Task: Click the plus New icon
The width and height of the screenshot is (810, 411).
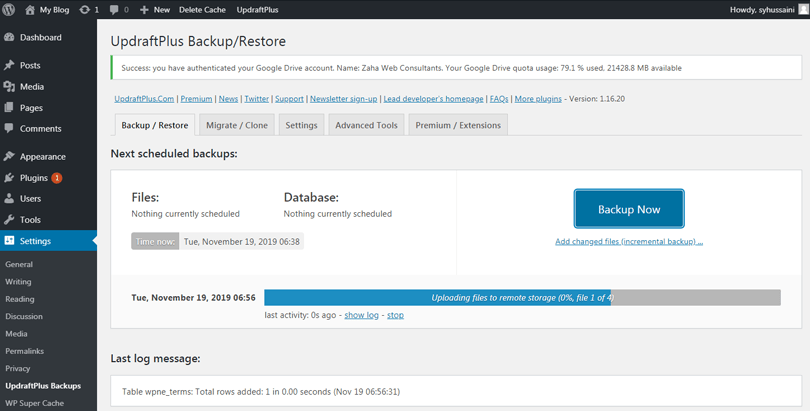Action: (145, 9)
